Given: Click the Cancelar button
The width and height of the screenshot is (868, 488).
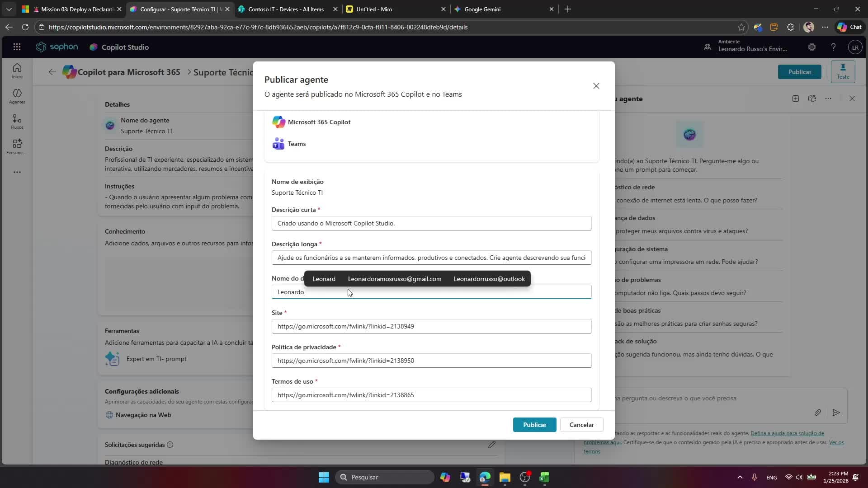Looking at the screenshot, I should coord(581,425).
